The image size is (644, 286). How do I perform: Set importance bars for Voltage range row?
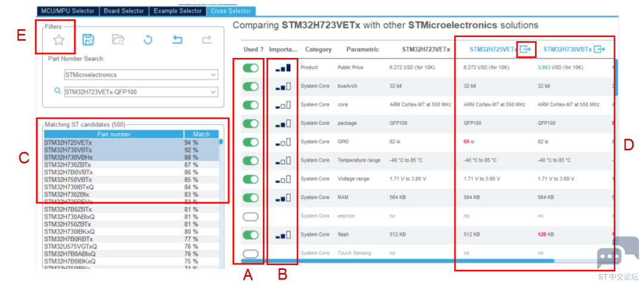pos(283,179)
